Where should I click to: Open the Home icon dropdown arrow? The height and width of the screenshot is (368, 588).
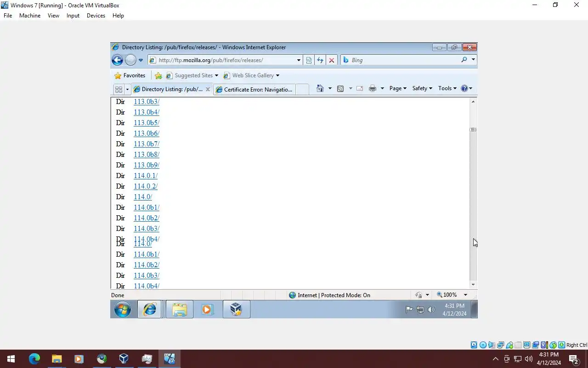tap(330, 88)
